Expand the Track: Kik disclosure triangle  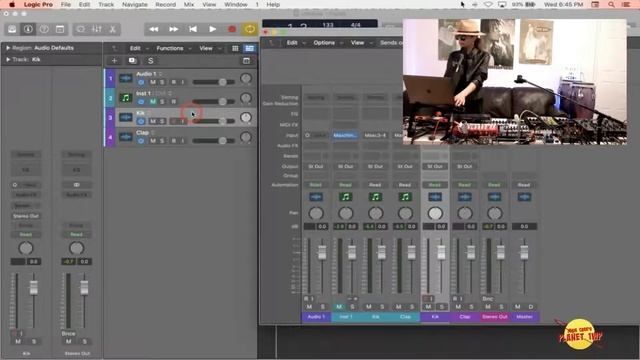click(8, 59)
